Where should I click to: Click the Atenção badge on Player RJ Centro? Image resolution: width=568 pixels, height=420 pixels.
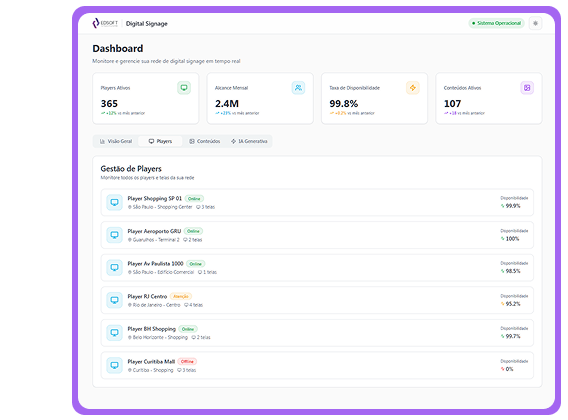180,296
